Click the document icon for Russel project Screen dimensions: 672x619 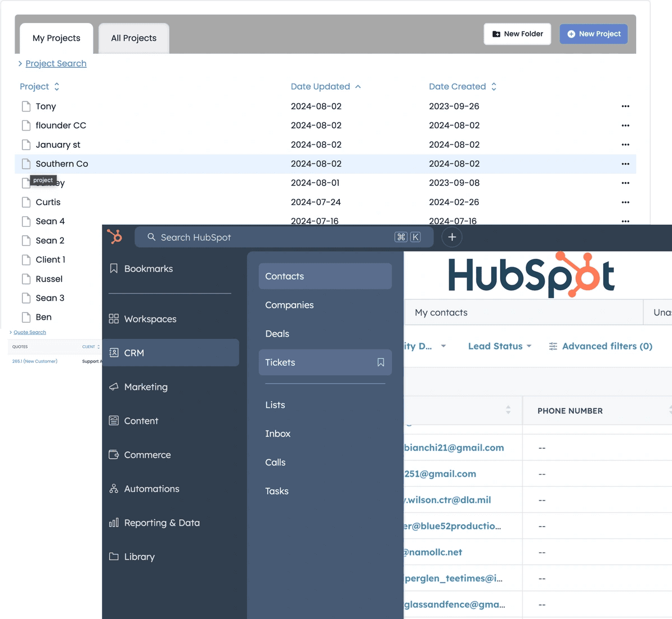point(26,278)
